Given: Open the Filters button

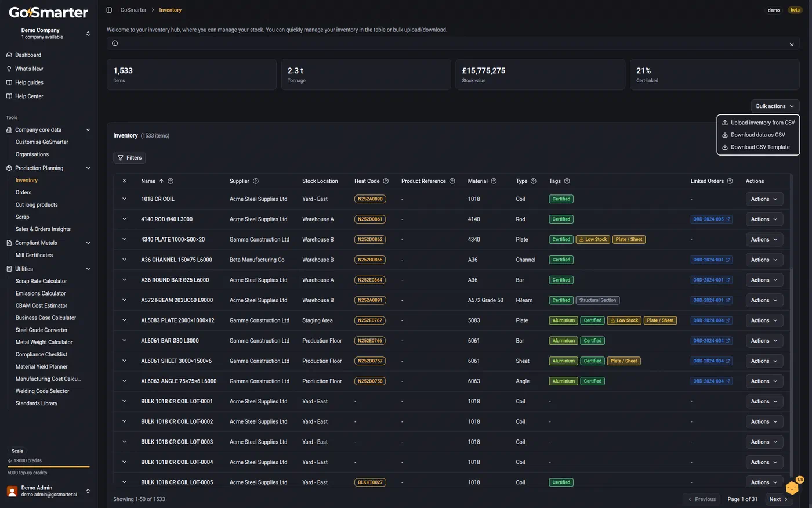Looking at the screenshot, I should 129,158.
